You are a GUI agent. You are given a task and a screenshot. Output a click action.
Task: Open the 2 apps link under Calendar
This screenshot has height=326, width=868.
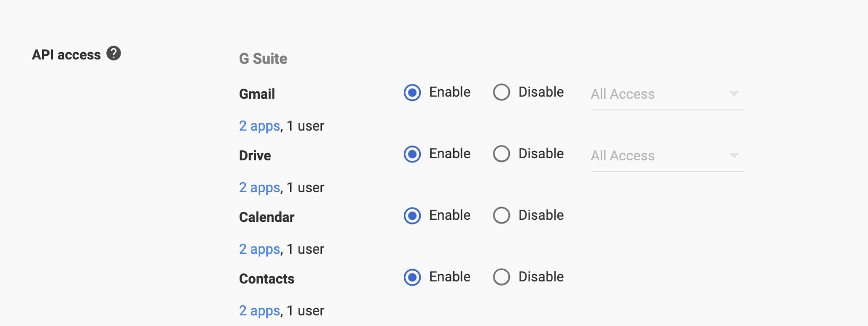pos(259,250)
